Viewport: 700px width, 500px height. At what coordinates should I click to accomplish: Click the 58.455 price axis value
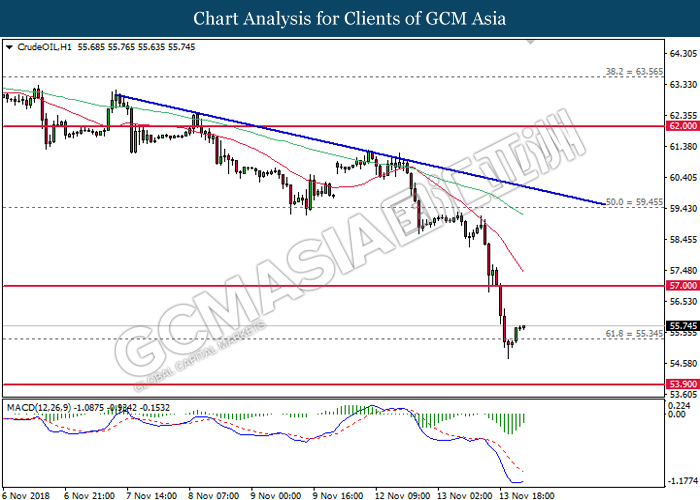pos(683,240)
